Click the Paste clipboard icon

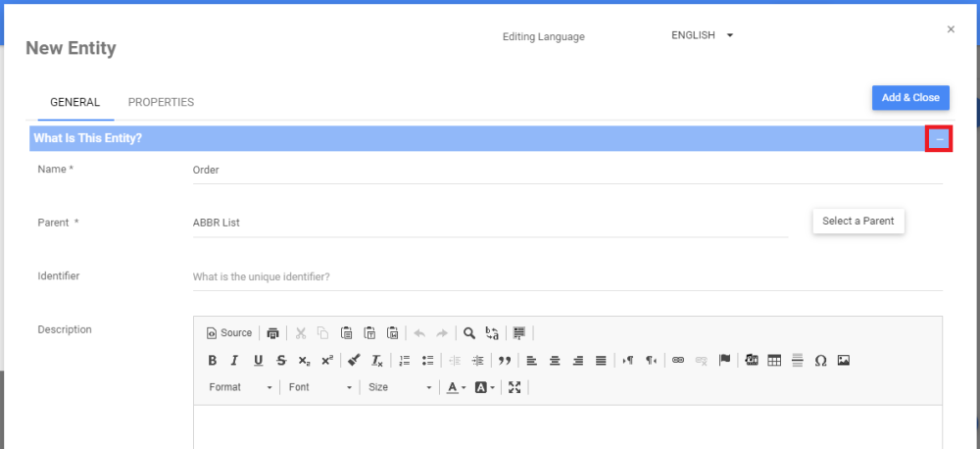point(346,333)
